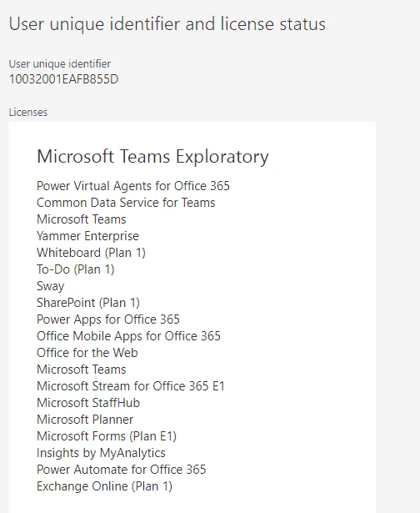
Task: Click 'Office for the Web' entry
Action: coord(87,353)
